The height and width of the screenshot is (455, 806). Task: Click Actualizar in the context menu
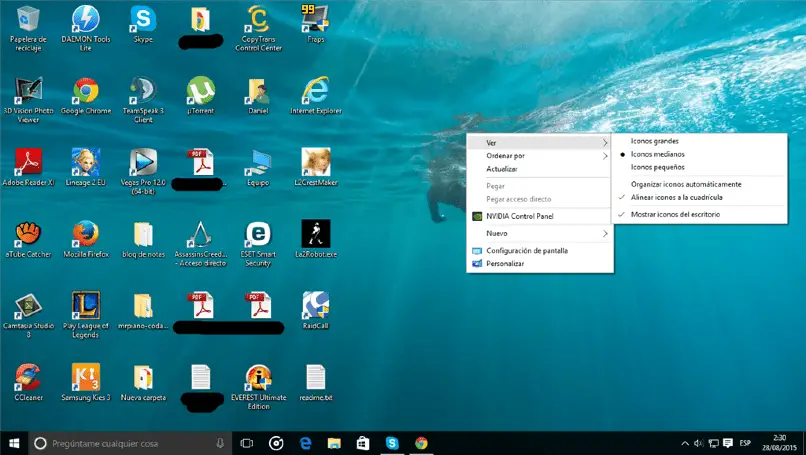(502, 169)
